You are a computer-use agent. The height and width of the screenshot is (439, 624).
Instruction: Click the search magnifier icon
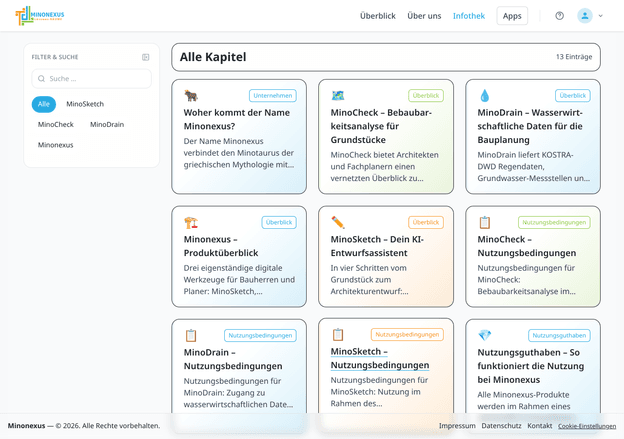(41, 79)
